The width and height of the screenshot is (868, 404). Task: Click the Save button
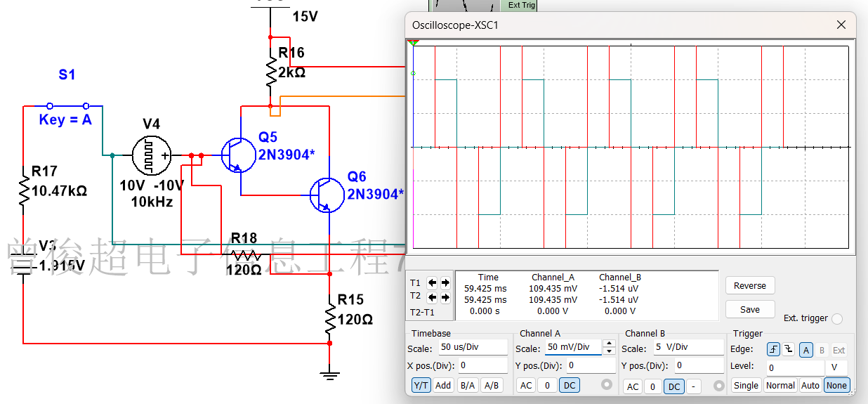[x=750, y=309]
